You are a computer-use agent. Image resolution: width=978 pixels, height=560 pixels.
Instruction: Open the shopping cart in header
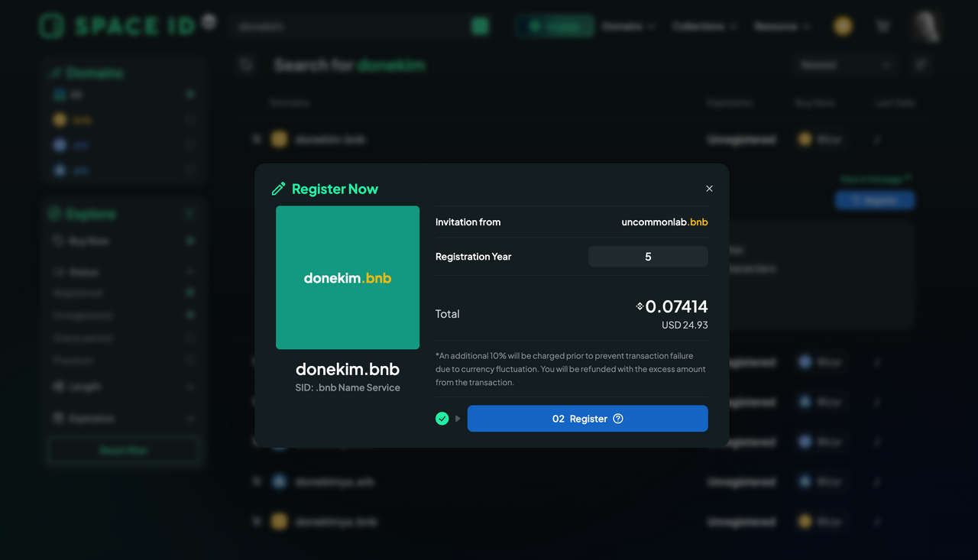click(883, 26)
